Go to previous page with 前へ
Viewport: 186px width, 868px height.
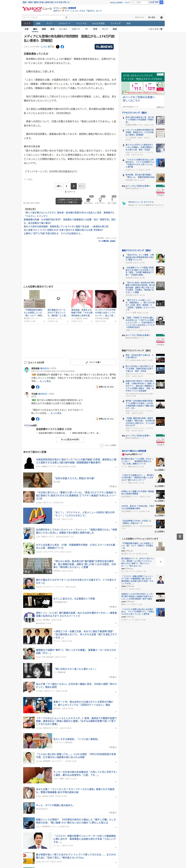pyautogui.click(x=59, y=186)
